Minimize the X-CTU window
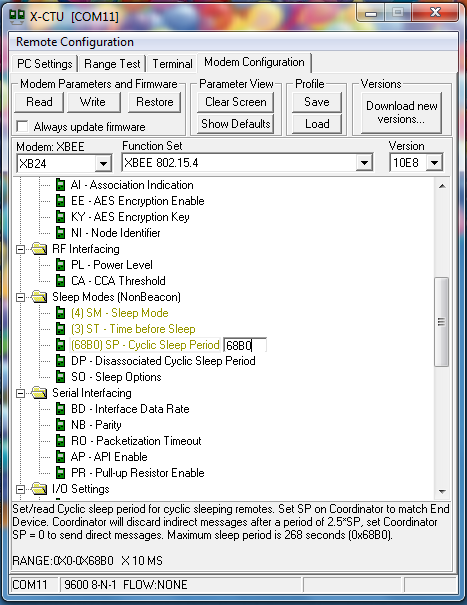The image size is (467, 605). click(x=371, y=14)
